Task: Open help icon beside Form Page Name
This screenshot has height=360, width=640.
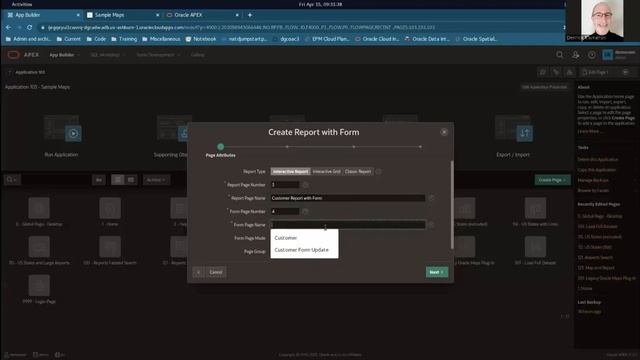Action: click(431, 225)
